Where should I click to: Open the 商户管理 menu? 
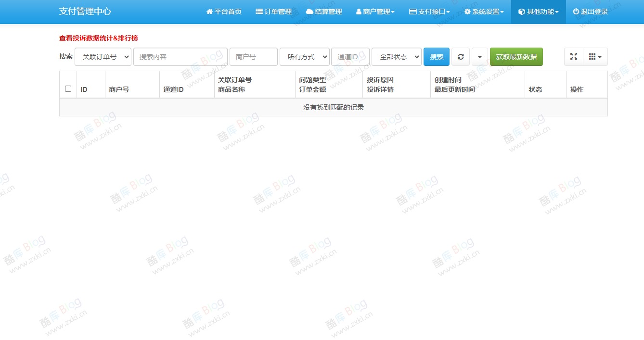click(x=375, y=11)
